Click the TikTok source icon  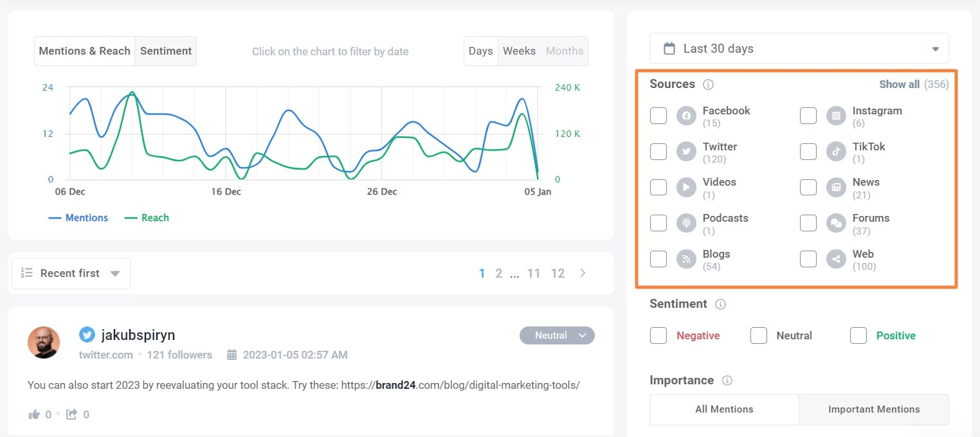(836, 152)
